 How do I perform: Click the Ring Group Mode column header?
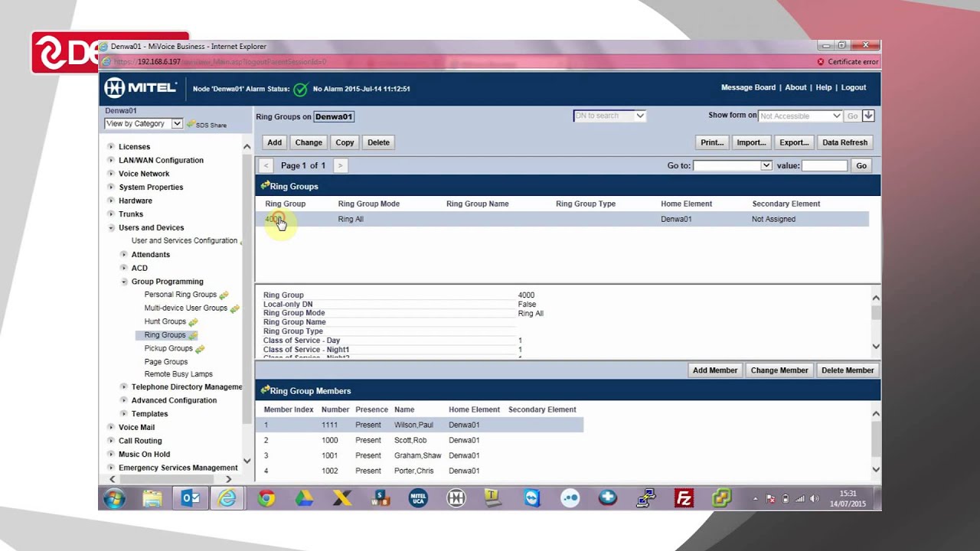[368, 204]
